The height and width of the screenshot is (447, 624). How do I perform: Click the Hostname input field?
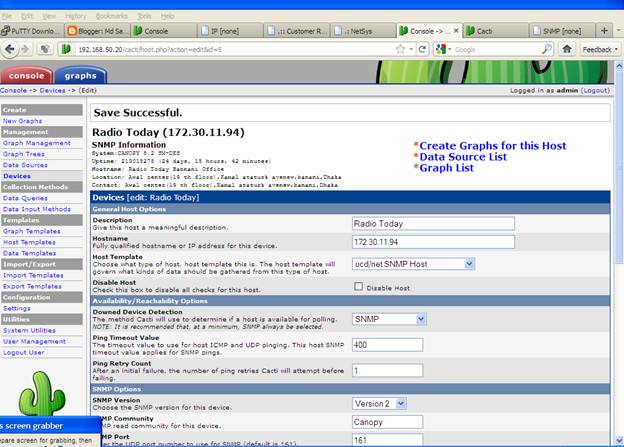coord(433,242)
